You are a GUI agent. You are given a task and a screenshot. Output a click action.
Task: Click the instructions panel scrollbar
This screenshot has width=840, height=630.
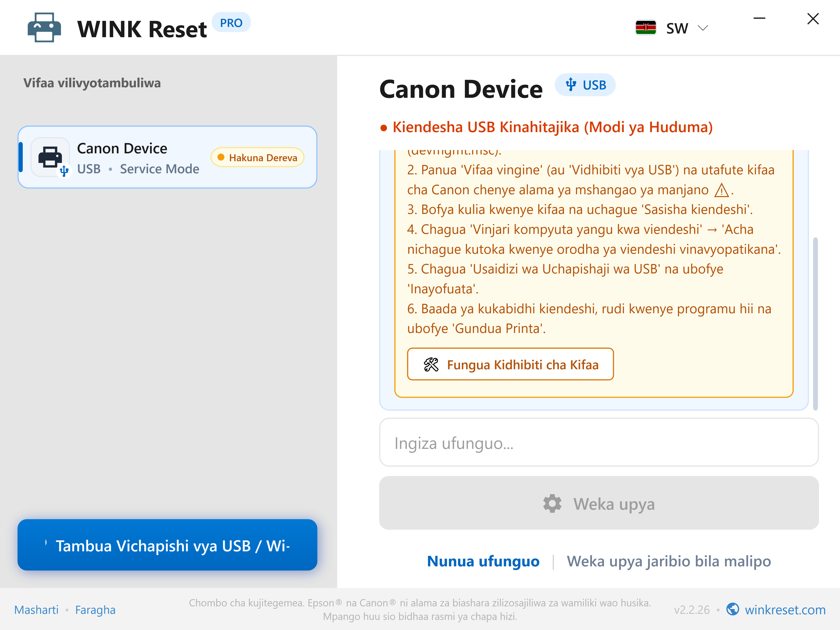pyautogui.click(x=815, y=324)
